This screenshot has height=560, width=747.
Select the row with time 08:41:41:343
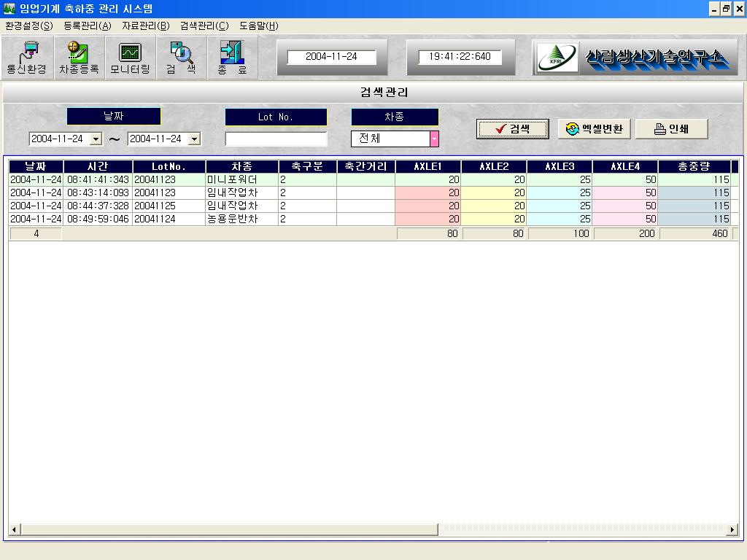point(373,179)
